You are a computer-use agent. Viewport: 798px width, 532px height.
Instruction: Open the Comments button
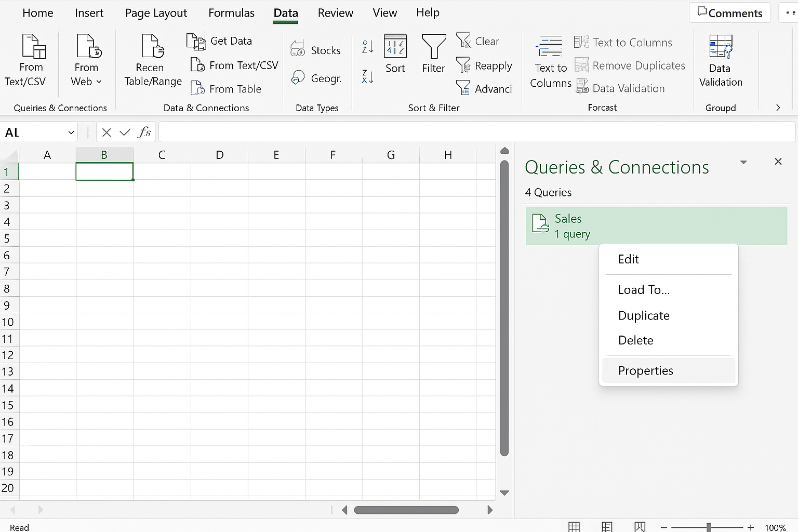tap(729, 13)
